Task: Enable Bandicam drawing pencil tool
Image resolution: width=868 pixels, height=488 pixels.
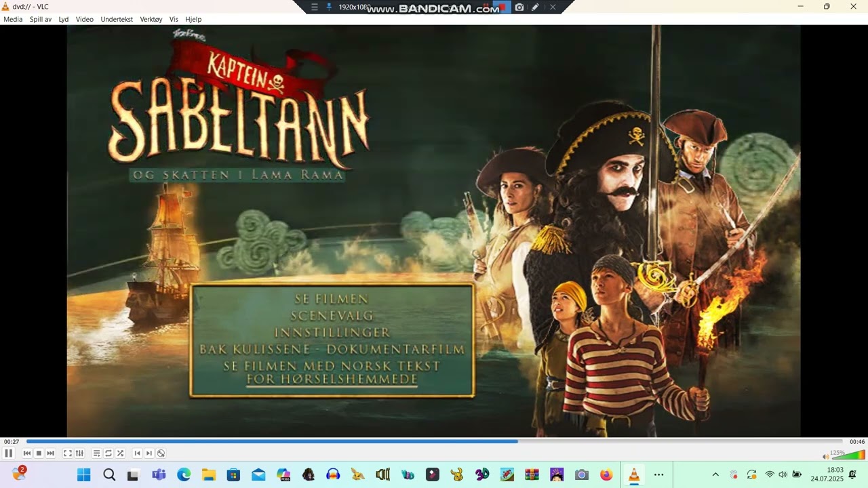Action: click(x=536, y=7)
